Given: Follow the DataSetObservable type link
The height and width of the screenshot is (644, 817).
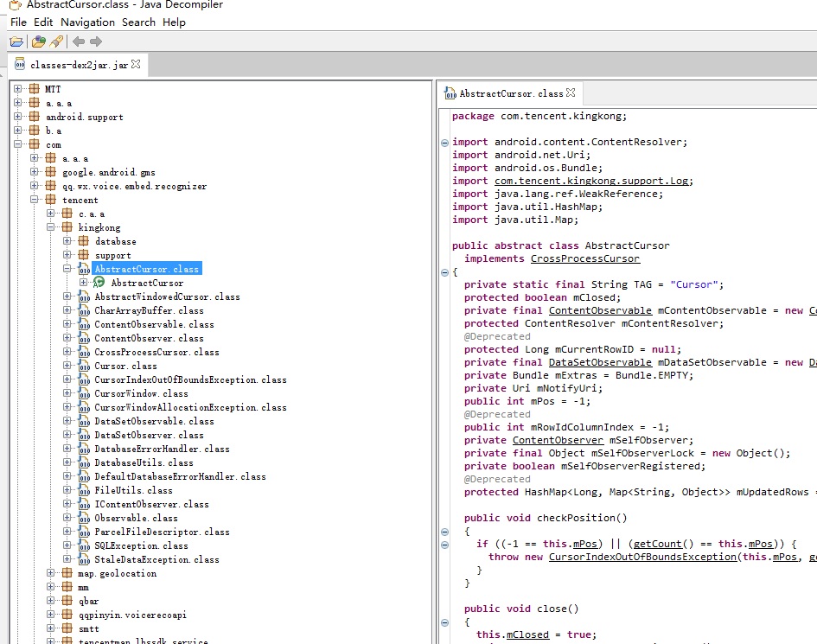Looking at the screenshot, I should coord(600,362).
